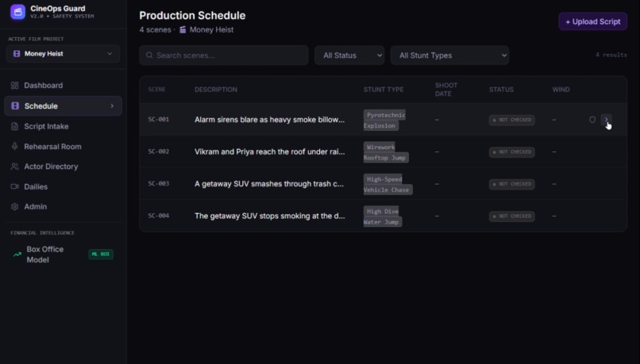Image resolution: width=640 pixels, height=364 pixels.
Task: Open the Alarm sirens blare scene description
Action: pyautogui.click(x=269, y=120)
